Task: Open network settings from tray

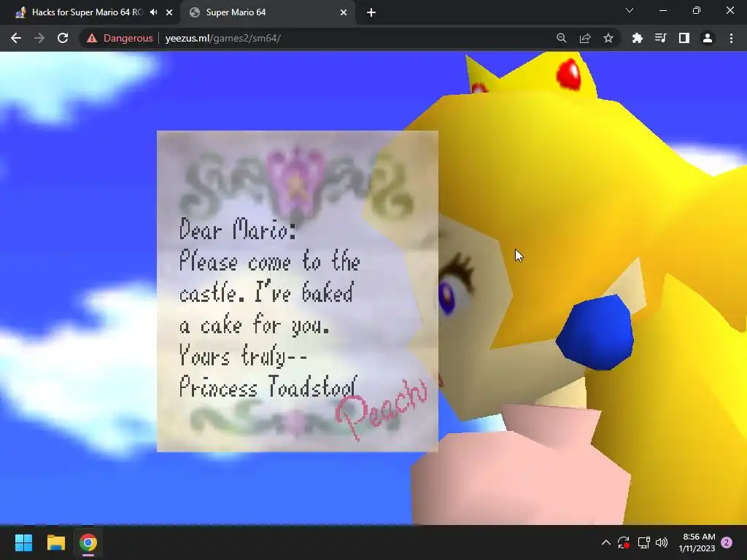Action: [x=643, y=542]
